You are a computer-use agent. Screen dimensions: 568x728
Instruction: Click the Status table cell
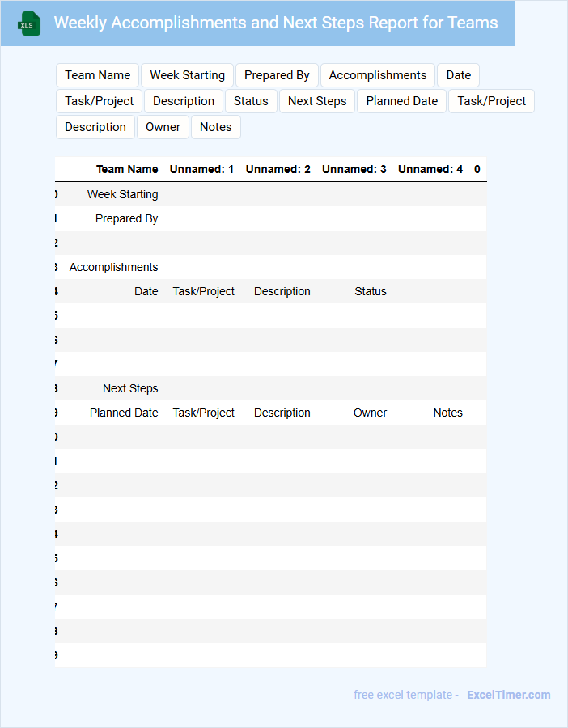coord(370,291)
